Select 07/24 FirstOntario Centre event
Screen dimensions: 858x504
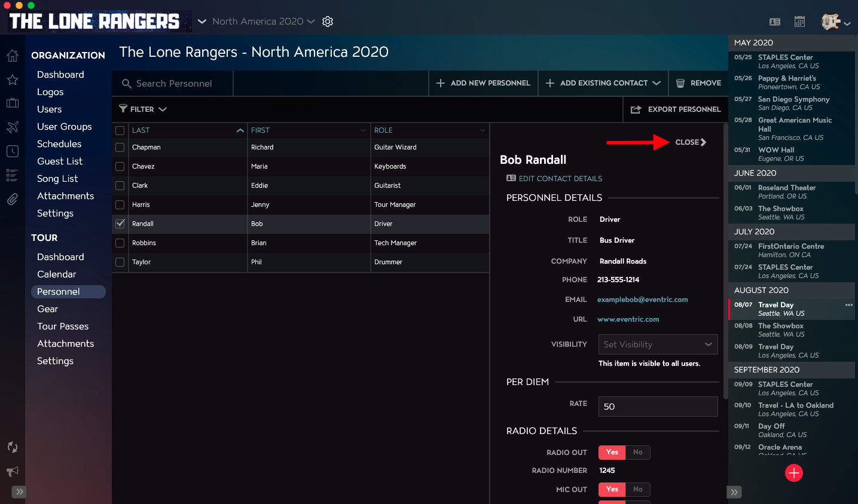(x=792, y=251)
